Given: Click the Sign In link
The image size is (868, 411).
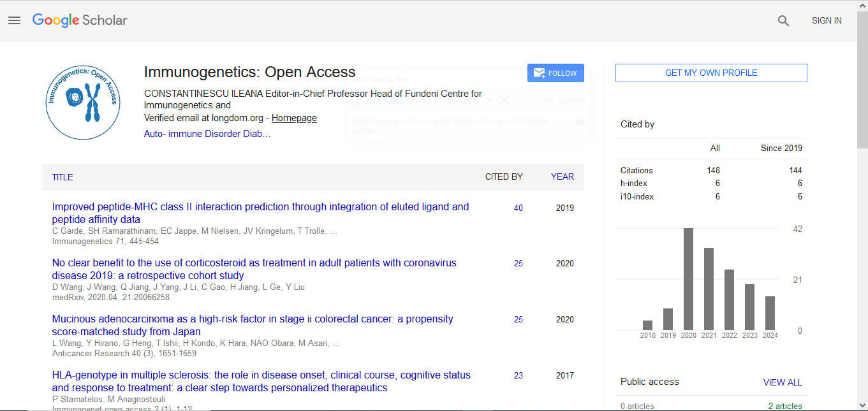Looking at the screenshot, I should 826,20.
